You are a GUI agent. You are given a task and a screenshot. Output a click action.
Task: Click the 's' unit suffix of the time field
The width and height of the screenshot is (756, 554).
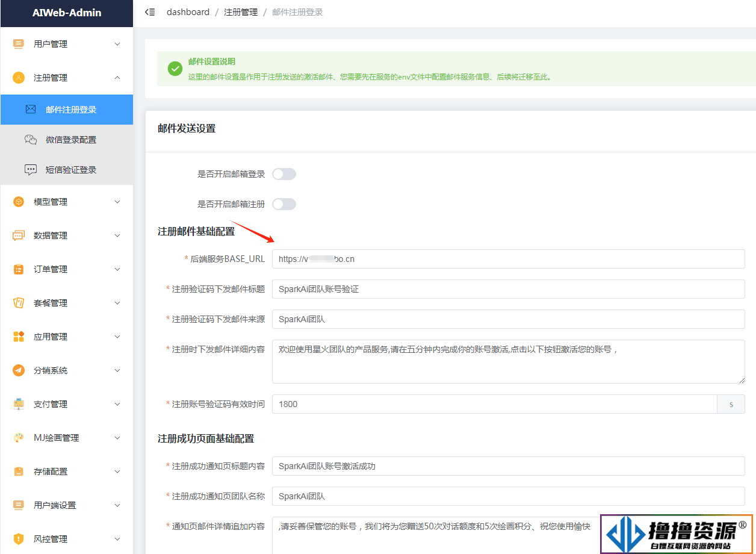[x=731, y=404]
